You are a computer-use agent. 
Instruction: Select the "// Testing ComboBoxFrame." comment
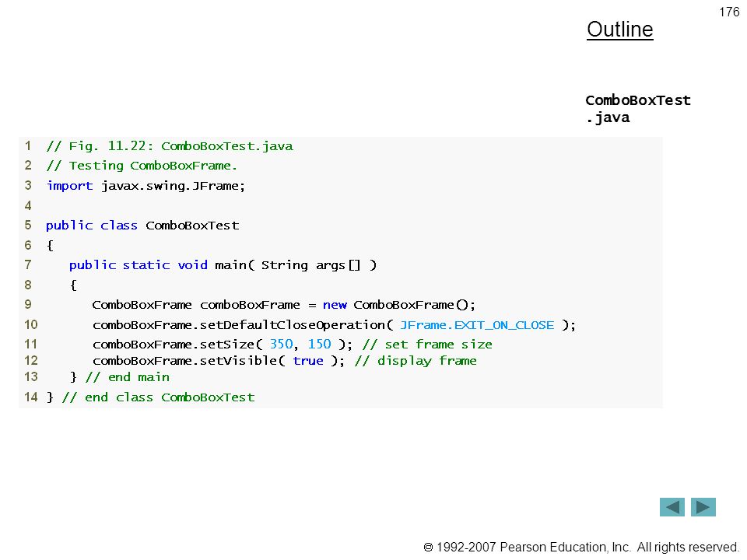[142, 166]
